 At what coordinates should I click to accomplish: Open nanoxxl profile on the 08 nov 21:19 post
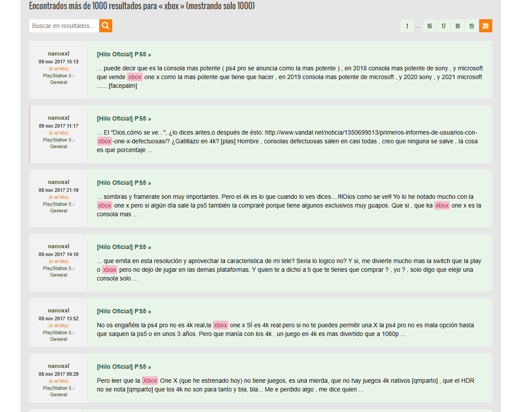(x=59, y=182)
